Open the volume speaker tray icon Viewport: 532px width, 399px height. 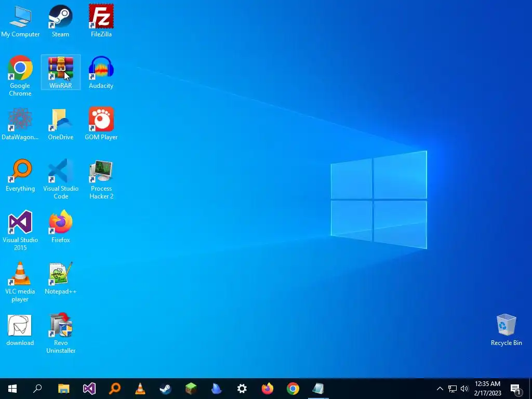[464, 389]
